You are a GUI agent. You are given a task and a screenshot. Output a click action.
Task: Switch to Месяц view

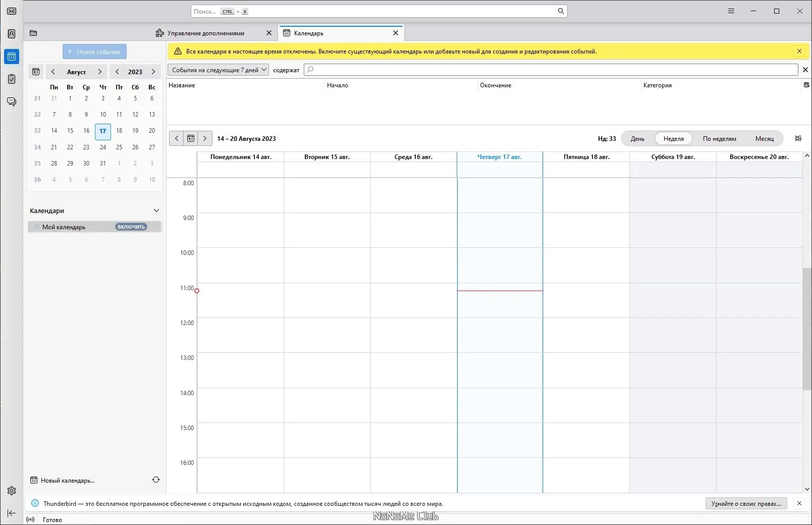point(765,139)
